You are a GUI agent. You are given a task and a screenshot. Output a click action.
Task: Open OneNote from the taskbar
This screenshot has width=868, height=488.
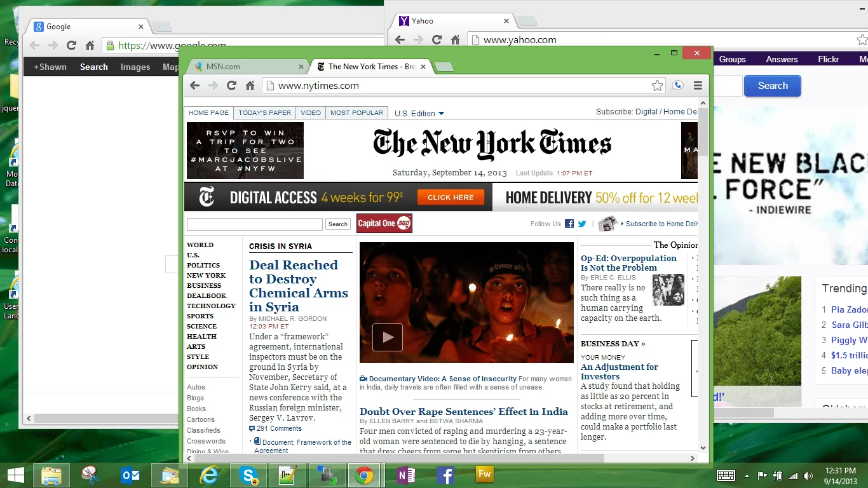coord(405,475)
